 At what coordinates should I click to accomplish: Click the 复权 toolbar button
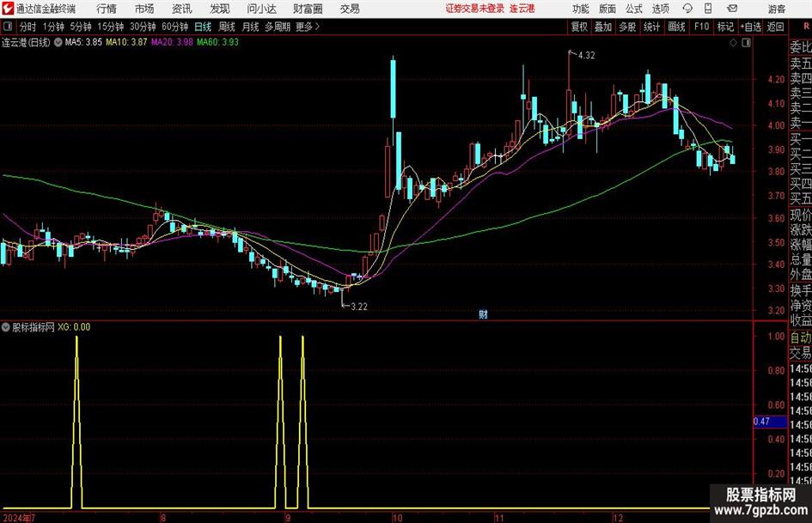(579, 27)
